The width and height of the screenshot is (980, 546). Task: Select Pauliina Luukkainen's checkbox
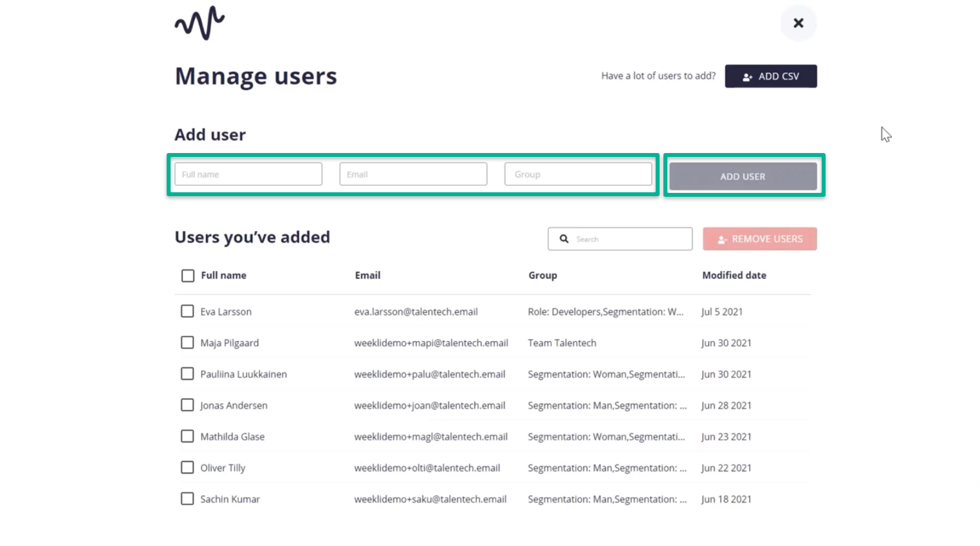187,374
